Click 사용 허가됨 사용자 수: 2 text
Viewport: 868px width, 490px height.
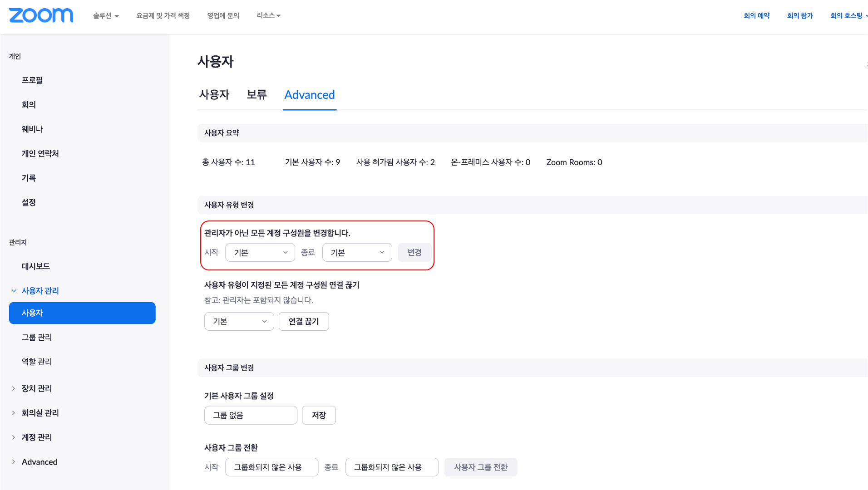pyautogui.click(x=395, y=162)
